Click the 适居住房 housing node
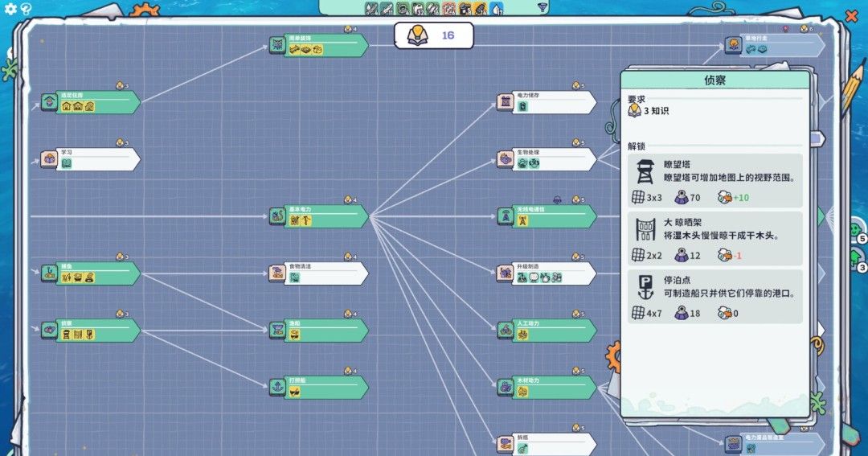Image resolution: width=868 pixels, height=456 pixels. coord(92,102)
